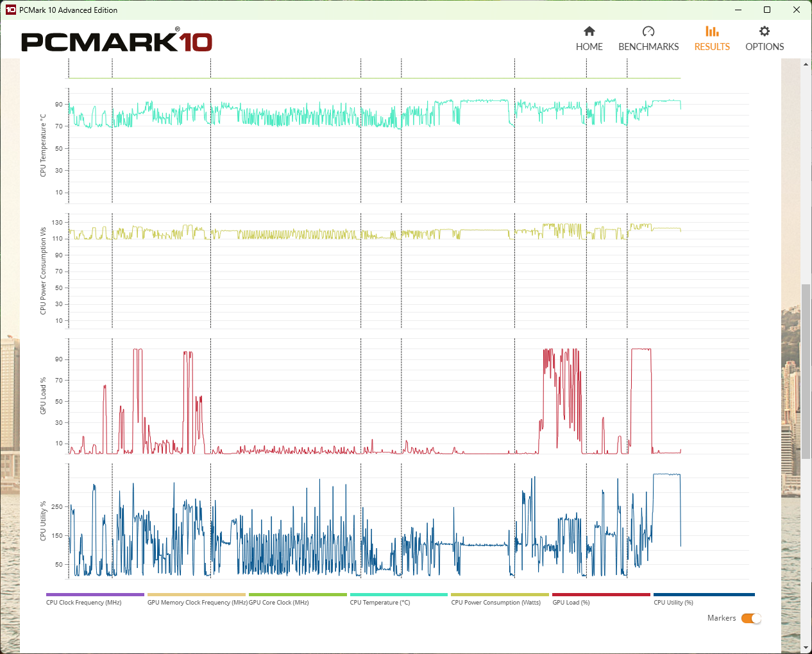Click the vertical scrollbar thumb
This screenshot has width=812, height=654.
click(x=806, y=371)
